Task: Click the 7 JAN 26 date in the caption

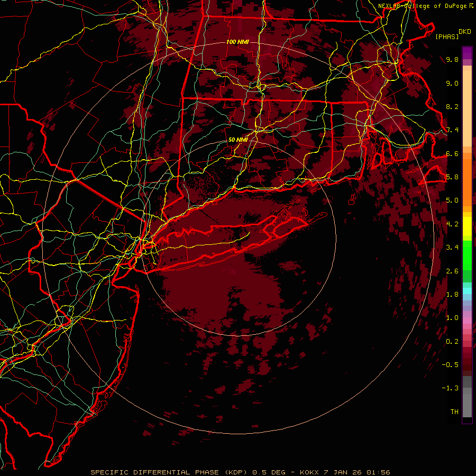Action: tap(344, 472)
